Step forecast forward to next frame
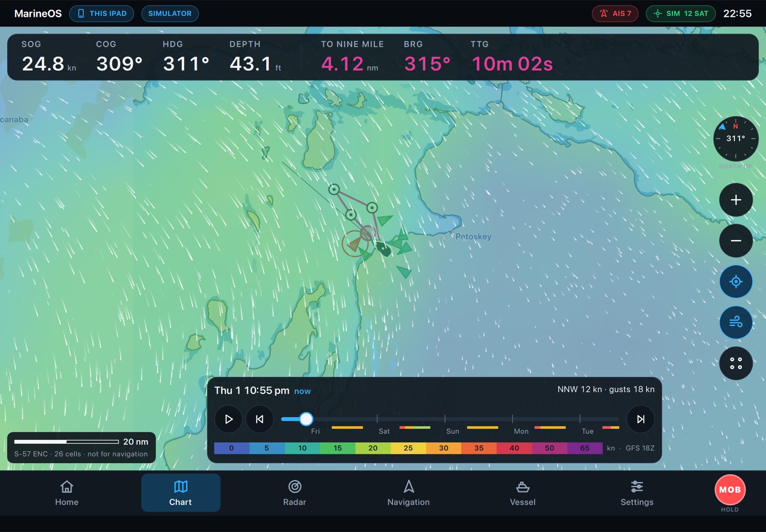Screen dimensions: 766x532 [x=640, y=419]
